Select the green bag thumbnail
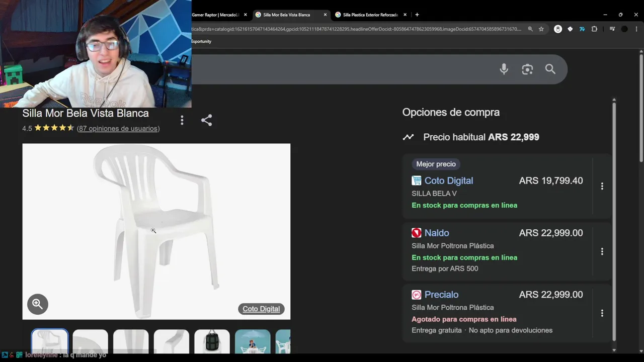644x362 pixels. pyautogui.click(x=212, y=341)
